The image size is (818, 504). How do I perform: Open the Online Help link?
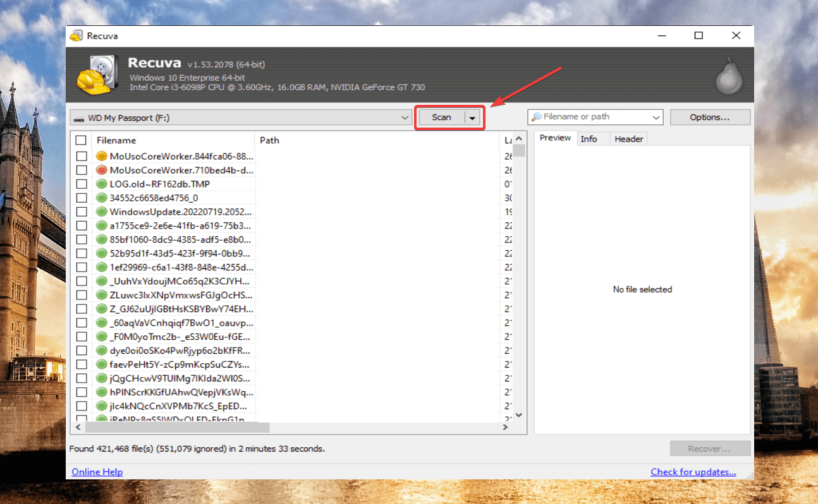tap(97, 472)
